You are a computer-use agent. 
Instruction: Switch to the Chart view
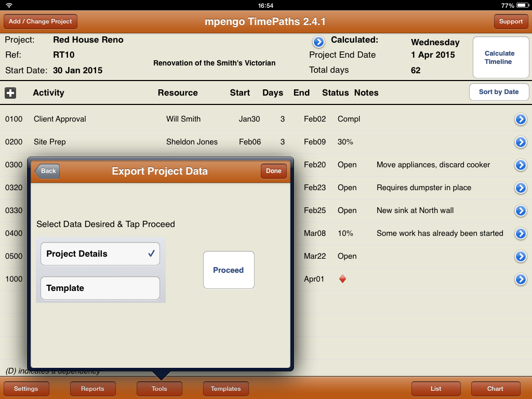click(495, 389)
